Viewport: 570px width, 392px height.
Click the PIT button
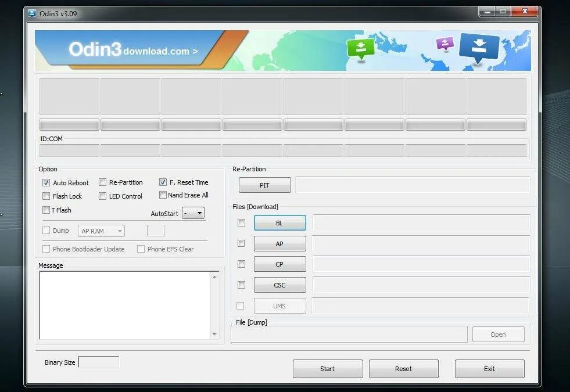pos(264,185)
